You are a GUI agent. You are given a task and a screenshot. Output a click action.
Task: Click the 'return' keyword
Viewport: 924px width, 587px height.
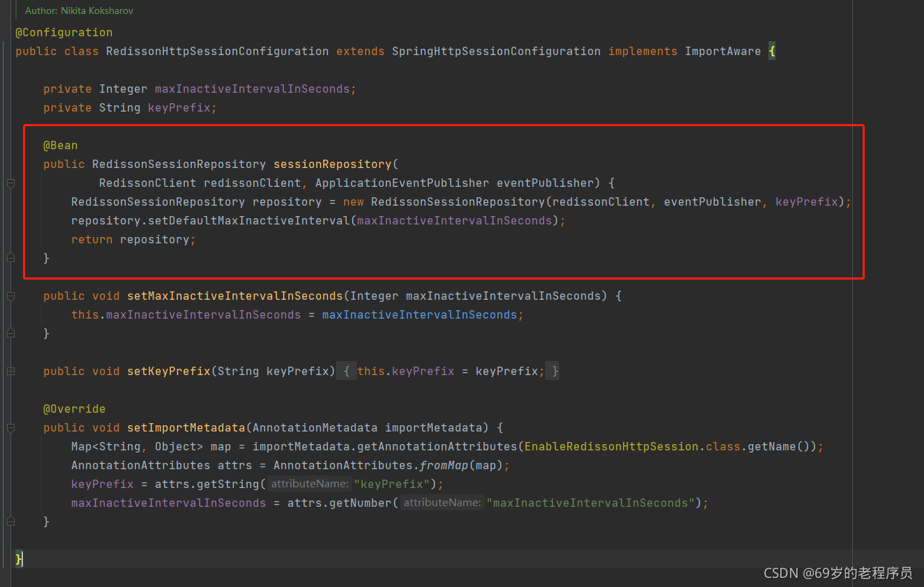point(92,240)
